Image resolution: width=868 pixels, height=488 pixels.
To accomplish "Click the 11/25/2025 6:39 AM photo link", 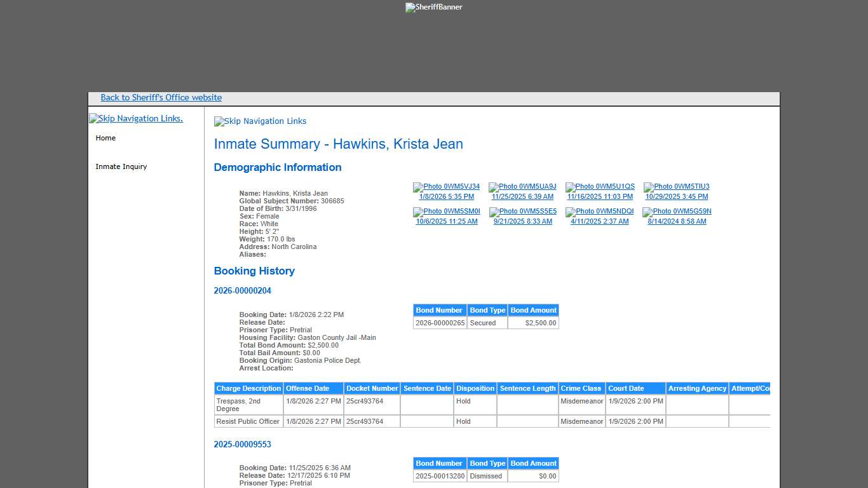I will click(522, 197).
